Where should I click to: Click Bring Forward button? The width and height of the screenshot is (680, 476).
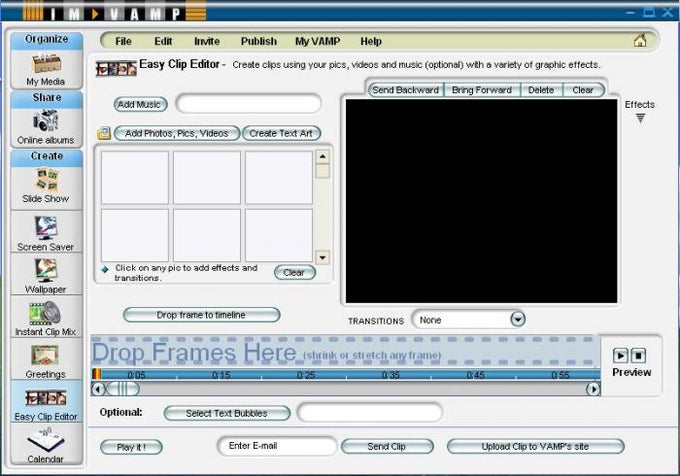click(x=482, y=90)
